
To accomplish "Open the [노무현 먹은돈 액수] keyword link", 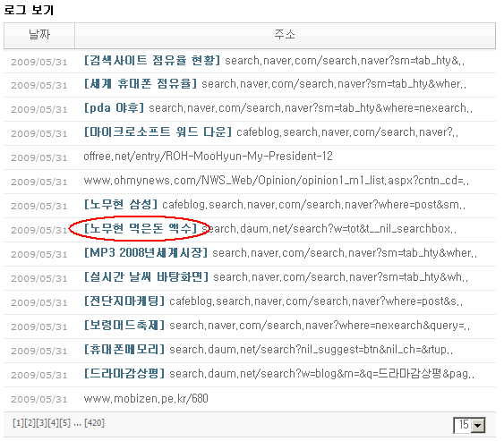I will [x=141, y=229].
